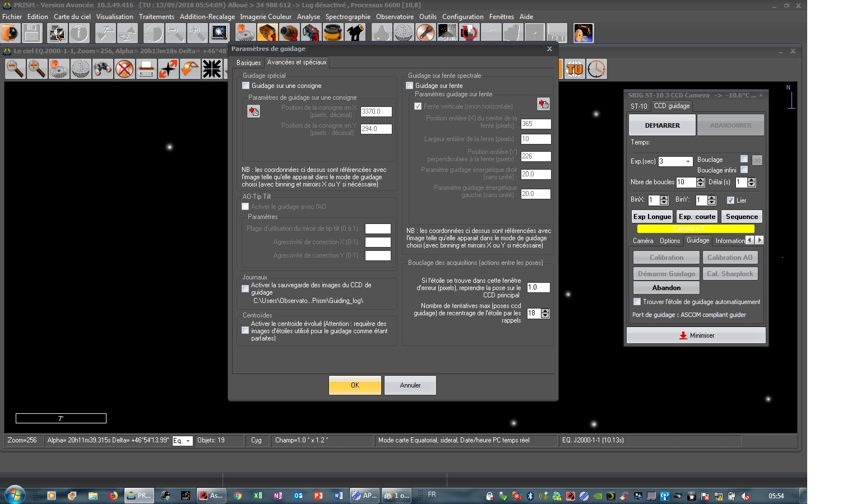Click the clock icon in sky toolbar
Viewport: 861px width, 504px height.
pyautogui.click(x=596, y=69)
